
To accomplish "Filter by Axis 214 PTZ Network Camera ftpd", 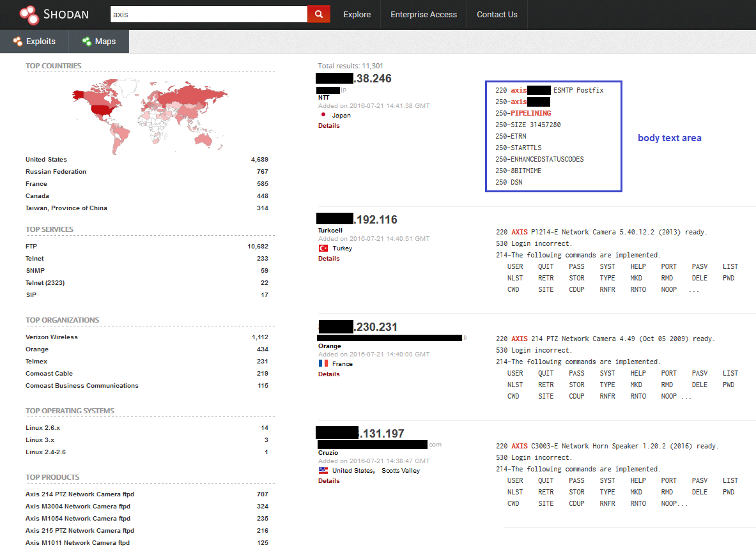I will pyautogui.click(x=80, y=494).
